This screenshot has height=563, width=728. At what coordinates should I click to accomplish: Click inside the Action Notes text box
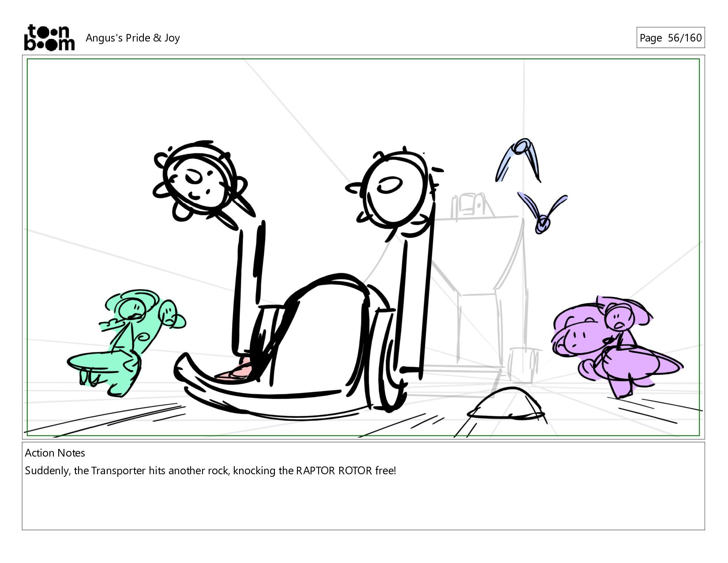point(364,486)
